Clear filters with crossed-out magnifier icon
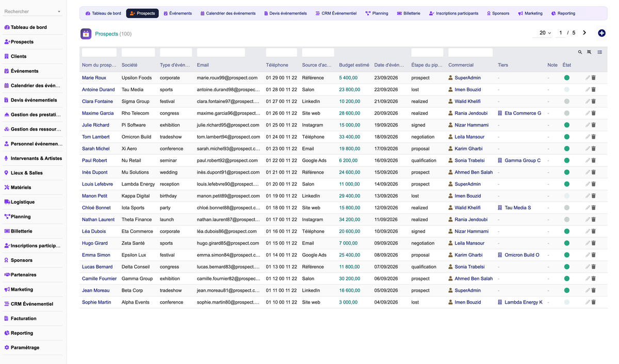Screen dimensions: 619x364 click(x=589, y=52)
